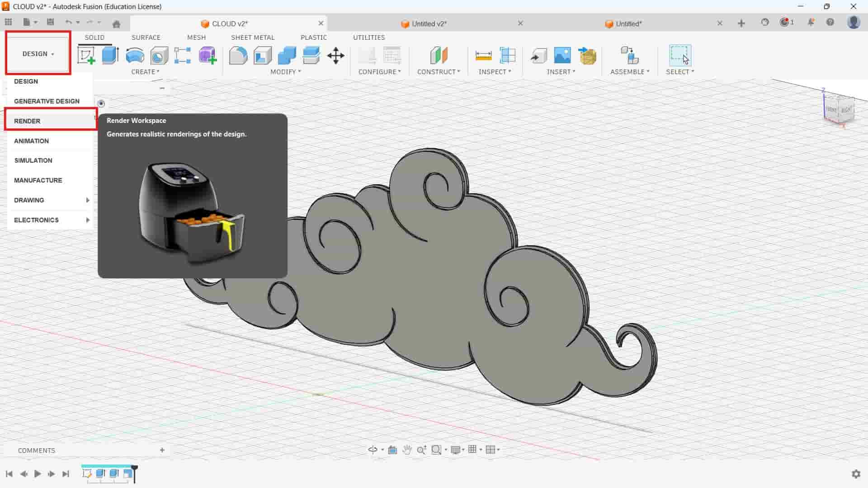
Task: Select the Extrude tool icon
Action: click(110, 56)
